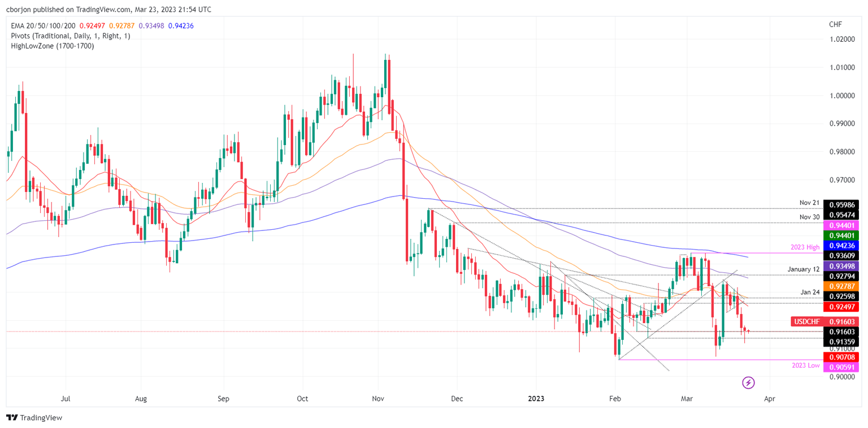This screenshot has height=428, width=868.
Task: Select the pink 2023 High label
Action: (805, 247)
